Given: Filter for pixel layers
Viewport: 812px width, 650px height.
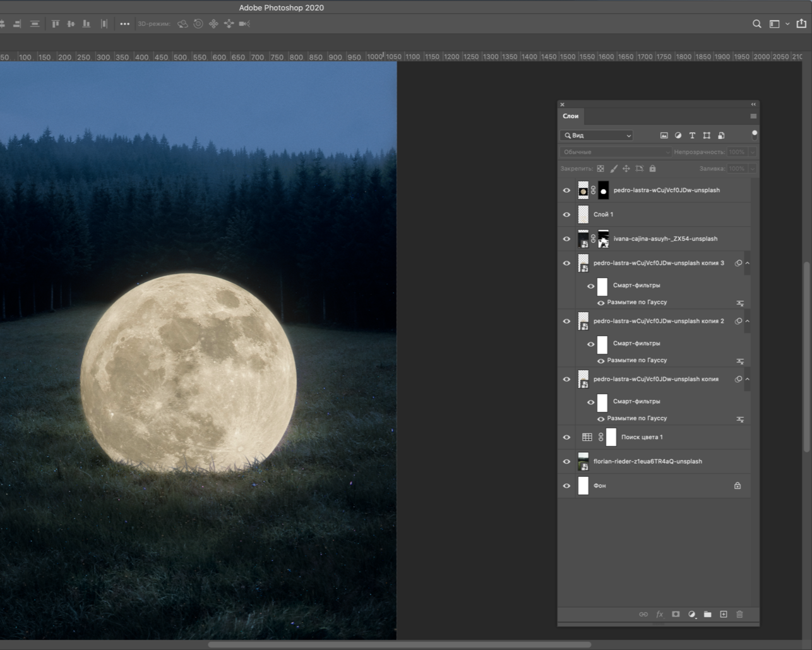Looking at the screenshot, I should tap(664, 135).
